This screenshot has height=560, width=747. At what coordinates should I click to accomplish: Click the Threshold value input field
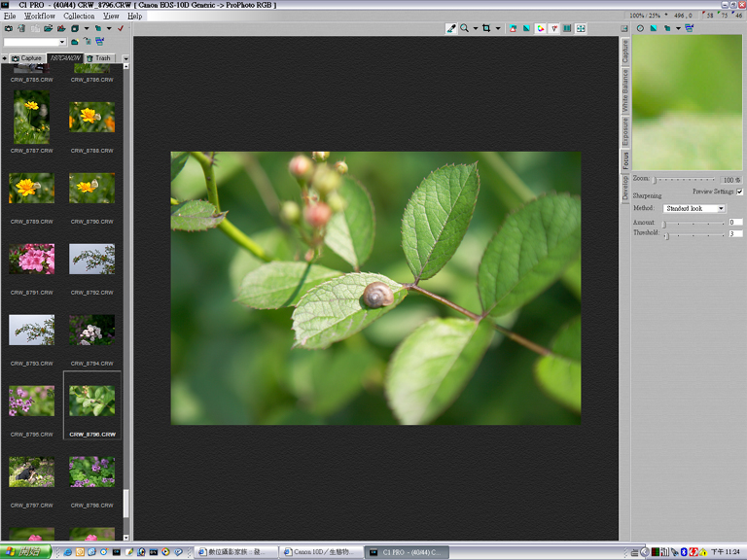(735, 233)
